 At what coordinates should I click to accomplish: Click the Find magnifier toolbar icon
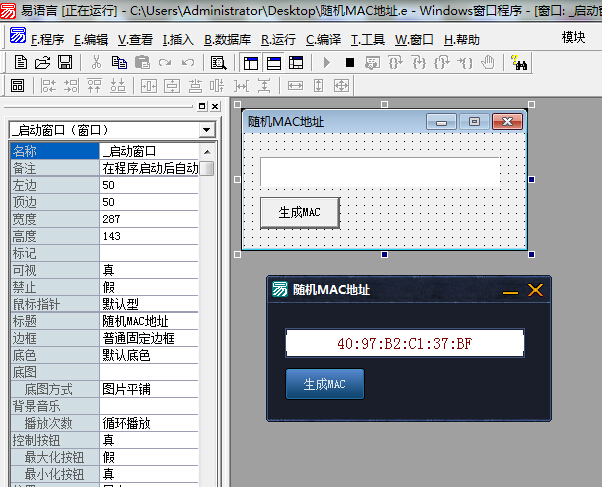pos(218,63)
